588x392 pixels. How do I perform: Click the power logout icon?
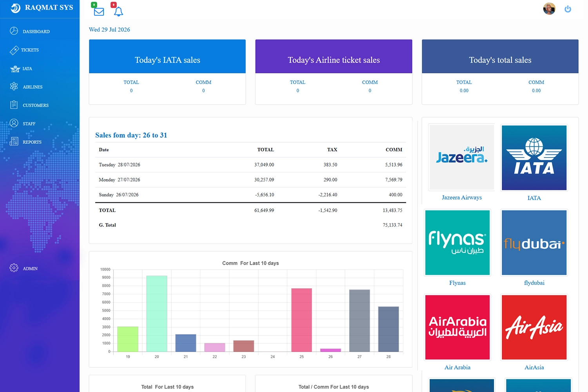pyautogui.click(x=568, y=9)
